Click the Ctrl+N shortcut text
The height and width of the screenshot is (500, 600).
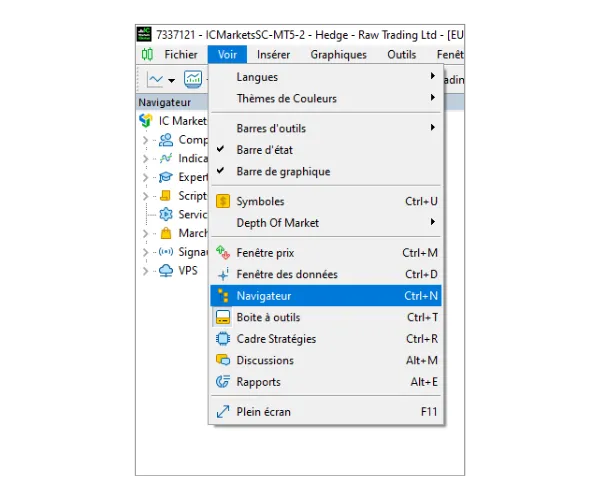(x=421, y=296)
